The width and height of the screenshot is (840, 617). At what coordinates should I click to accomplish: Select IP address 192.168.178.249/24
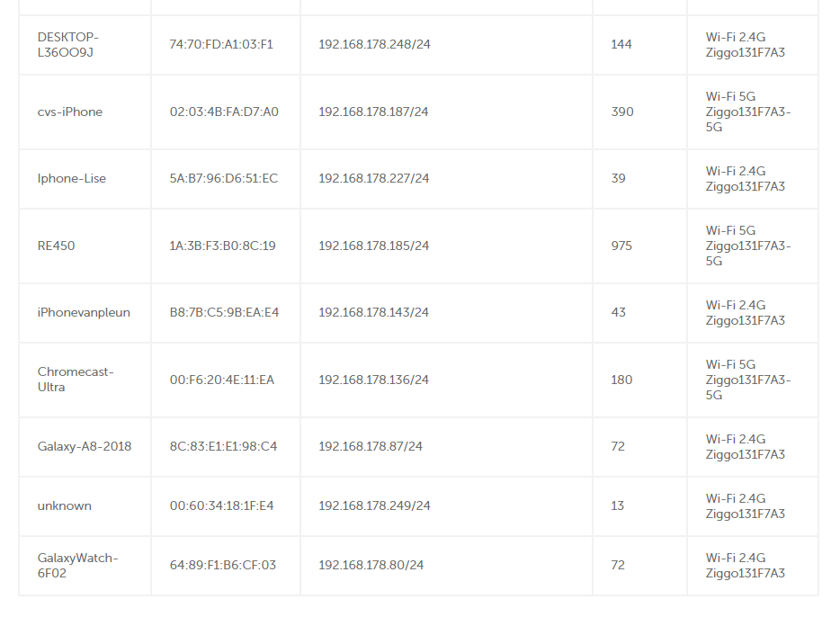click(374, 505)
